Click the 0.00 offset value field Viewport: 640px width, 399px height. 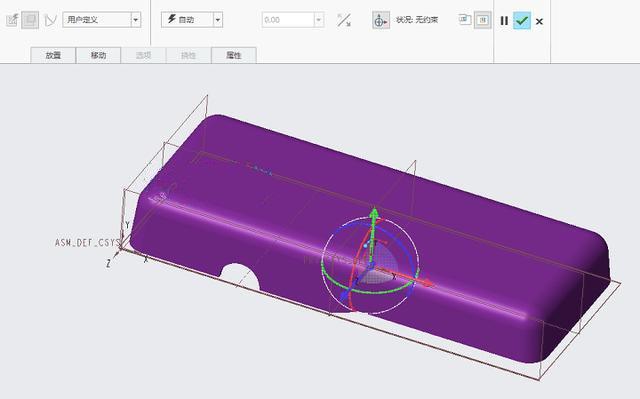pos(288,20)
